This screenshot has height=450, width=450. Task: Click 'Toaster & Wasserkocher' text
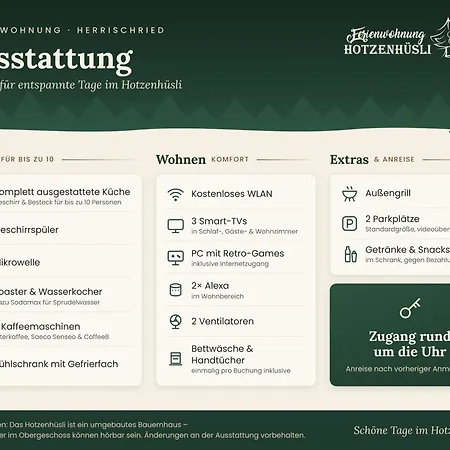click(x=51, y=292)
